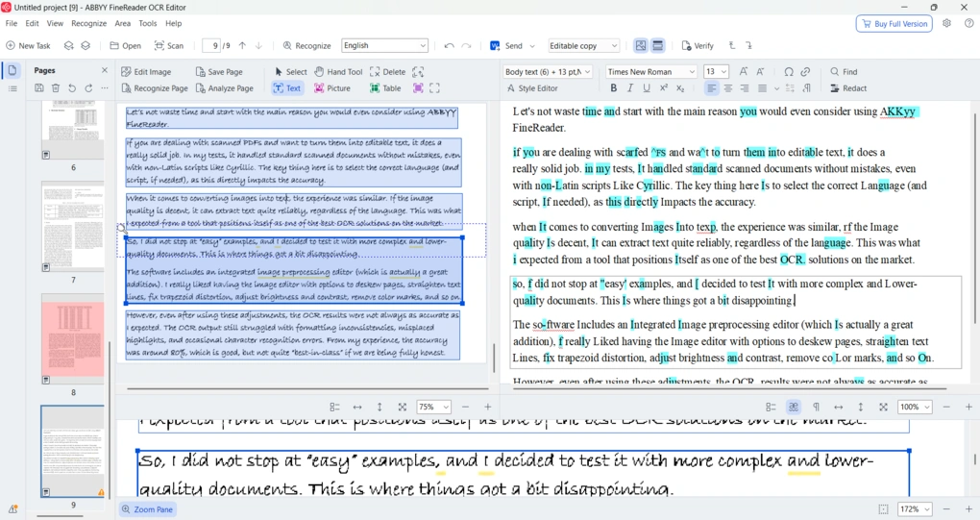Delete selected page with trash icon
Viewport: 980px width, 520px height.
[56, 88]
